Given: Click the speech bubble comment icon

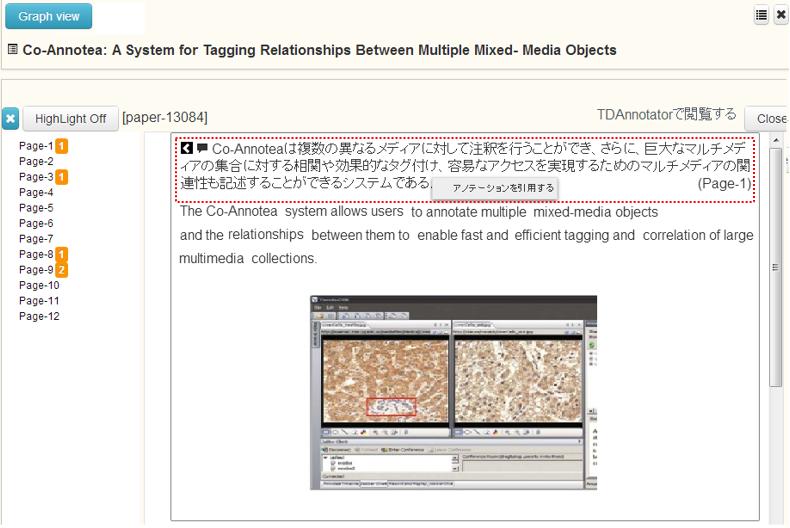Looking at the screenshot, I should click(202, 148).
